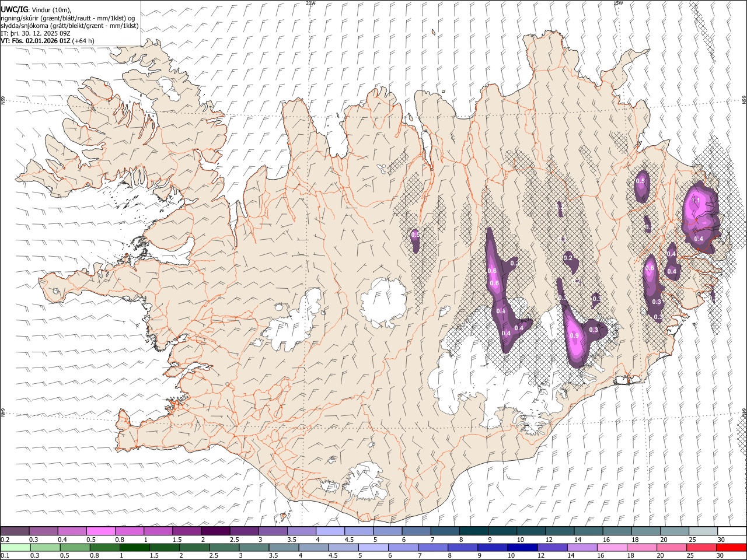Click the '0.5' value in the isolated central blob

[416, 235]
